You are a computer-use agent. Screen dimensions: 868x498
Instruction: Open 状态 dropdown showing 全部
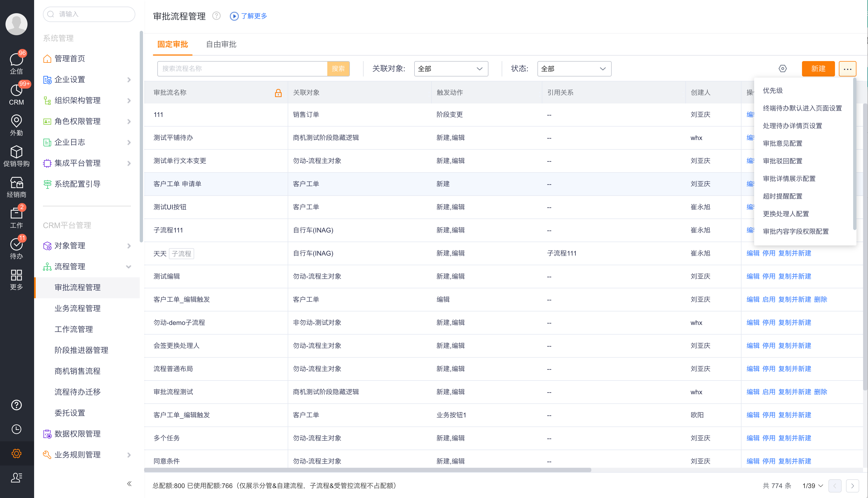[x=574, y=69]
